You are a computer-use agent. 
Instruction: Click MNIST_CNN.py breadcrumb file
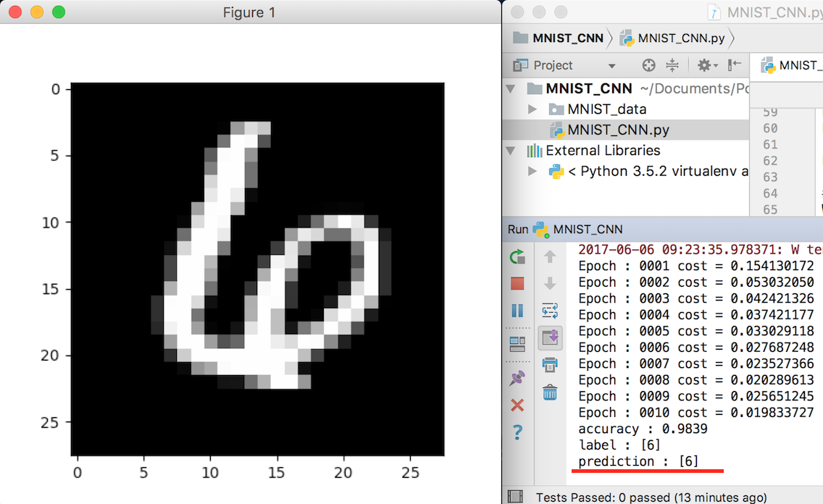pyautogui.click(x=672, y=38)
